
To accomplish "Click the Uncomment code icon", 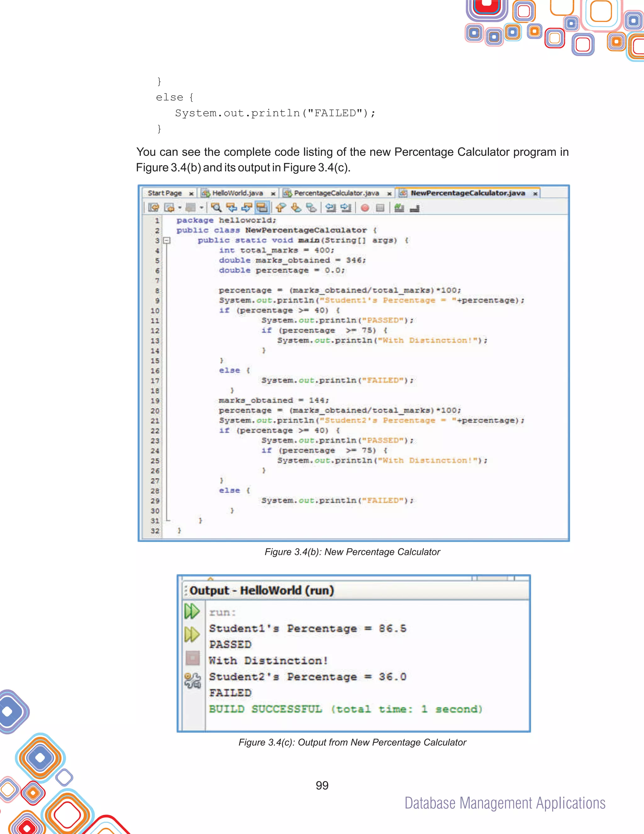I will click(x=414, y=208).
